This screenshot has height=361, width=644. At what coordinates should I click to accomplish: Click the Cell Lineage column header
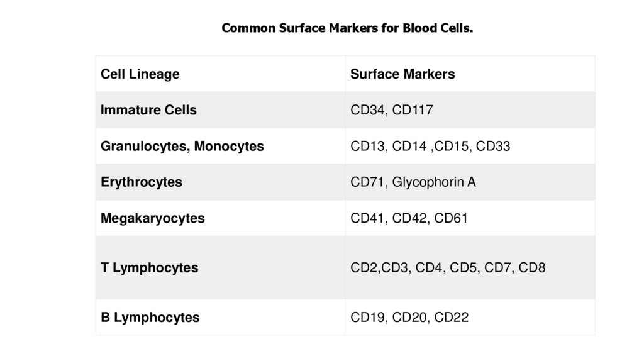click(x=140, y=74)
